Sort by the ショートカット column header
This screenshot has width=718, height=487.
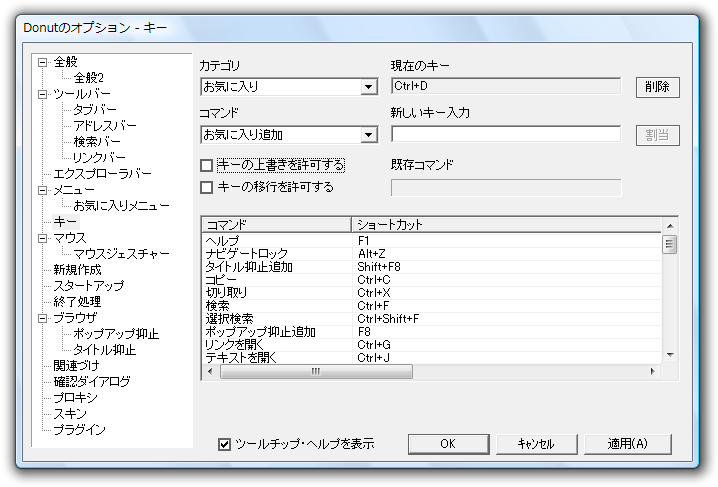point(506,225)
